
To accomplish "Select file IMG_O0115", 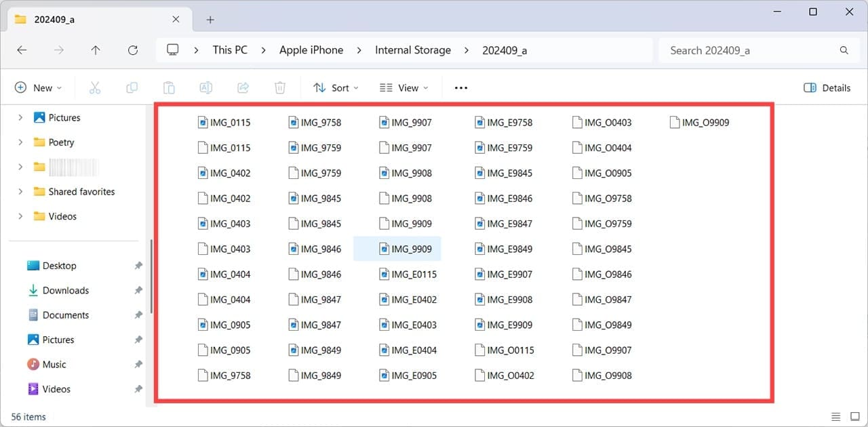I will [505, 350].
